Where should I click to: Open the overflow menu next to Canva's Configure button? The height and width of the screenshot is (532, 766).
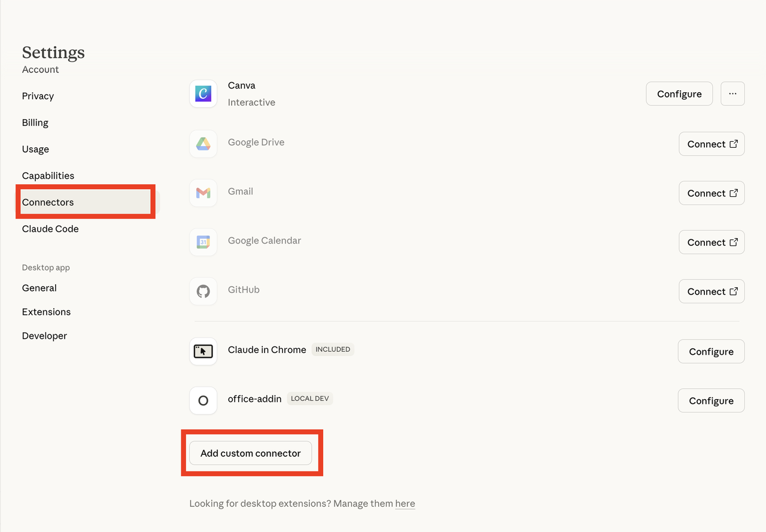[x=732, y=93]
